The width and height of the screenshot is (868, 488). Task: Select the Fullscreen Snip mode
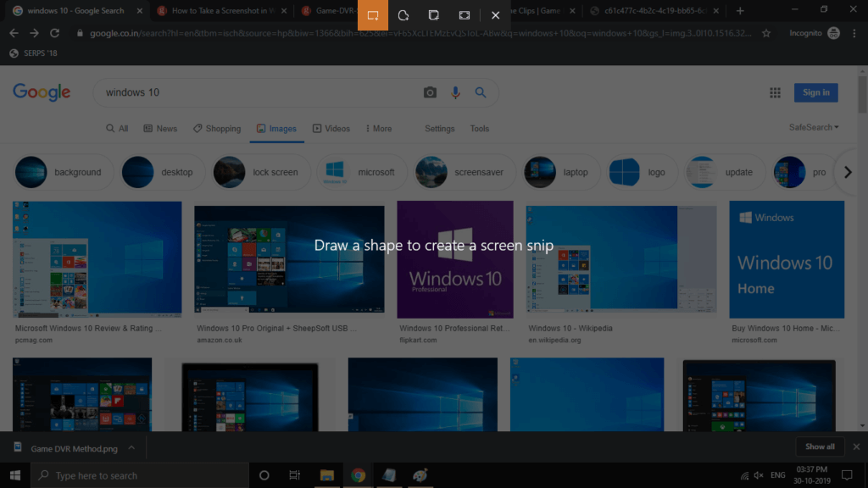click(x=465, y=15)
